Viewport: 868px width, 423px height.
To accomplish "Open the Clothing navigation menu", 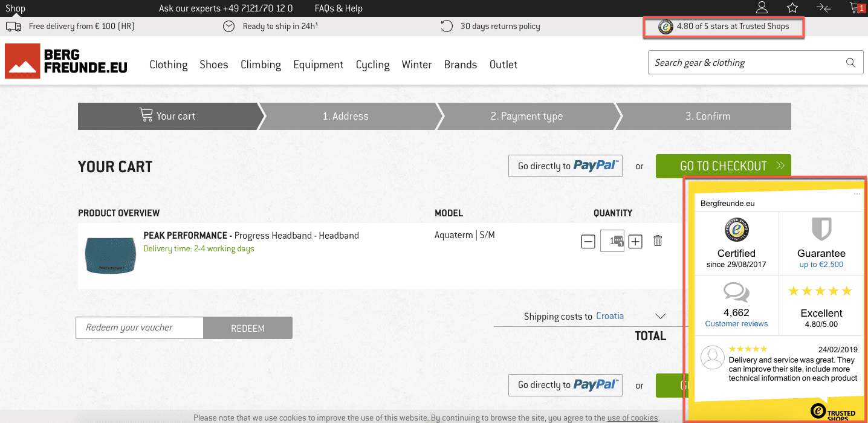I will pos(168,64).
